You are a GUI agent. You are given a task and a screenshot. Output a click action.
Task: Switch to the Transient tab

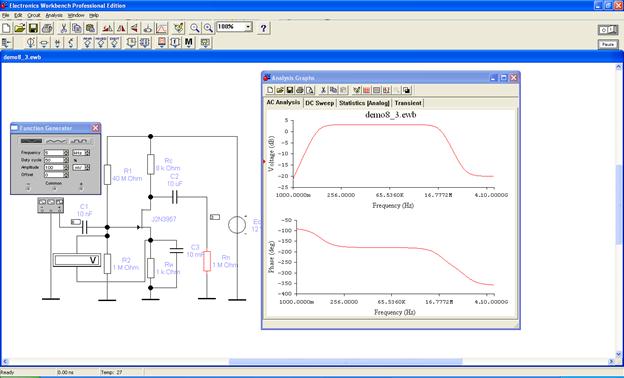408,103
